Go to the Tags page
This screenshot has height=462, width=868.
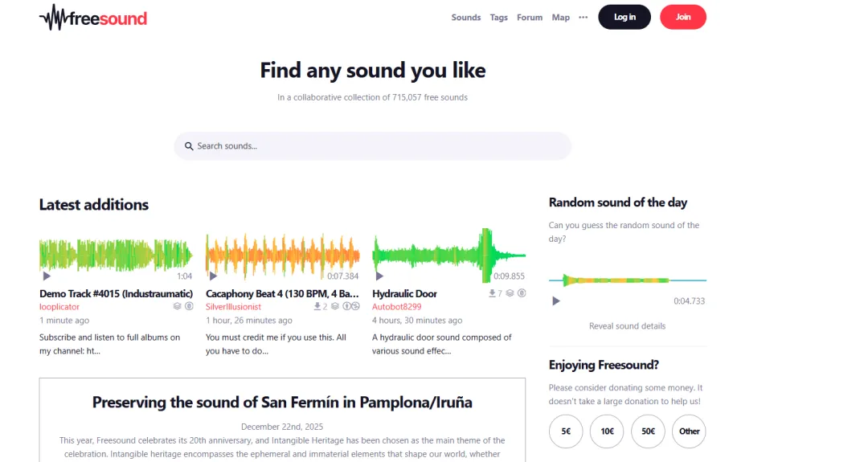498,17
